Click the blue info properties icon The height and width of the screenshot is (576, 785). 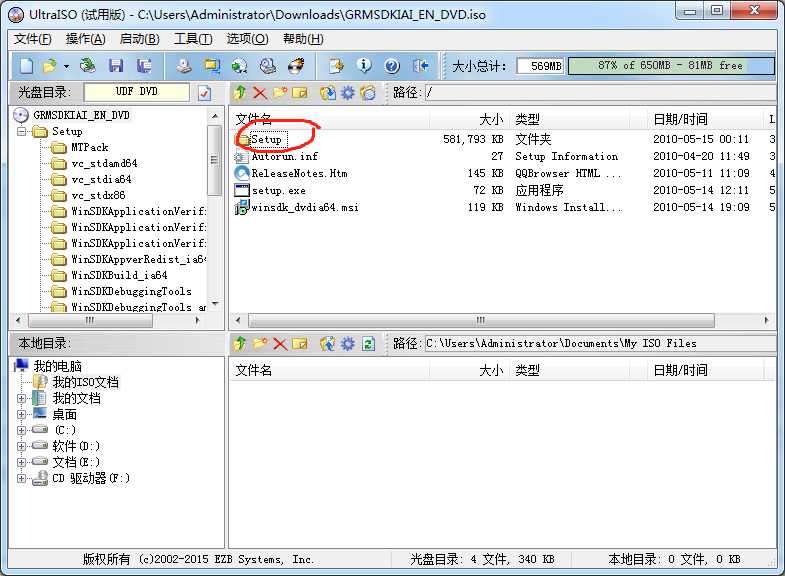pyautogui.click(x=364, y=66)
